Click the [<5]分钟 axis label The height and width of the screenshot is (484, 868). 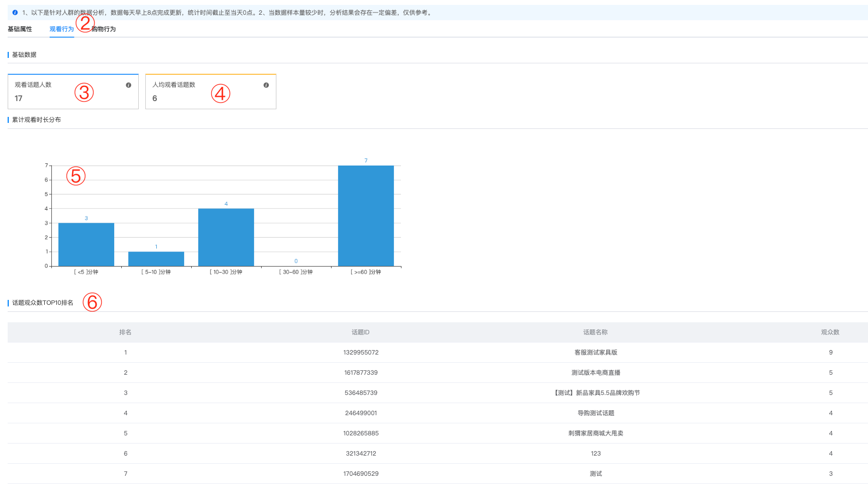(x=86, y=272)
